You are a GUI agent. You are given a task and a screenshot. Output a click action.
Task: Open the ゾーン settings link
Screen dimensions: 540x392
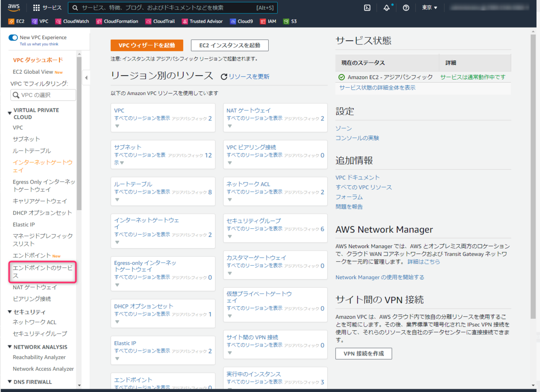click(344, 129)
